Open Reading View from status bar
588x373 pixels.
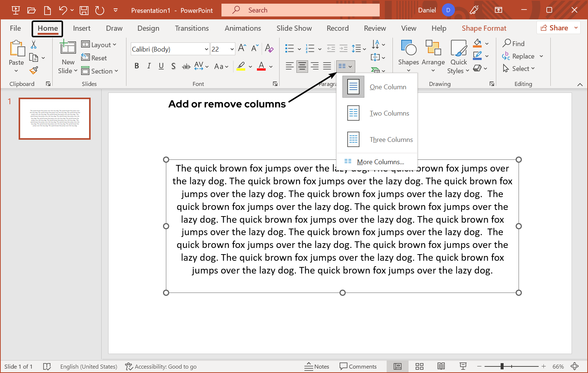(x=441, y=366)
